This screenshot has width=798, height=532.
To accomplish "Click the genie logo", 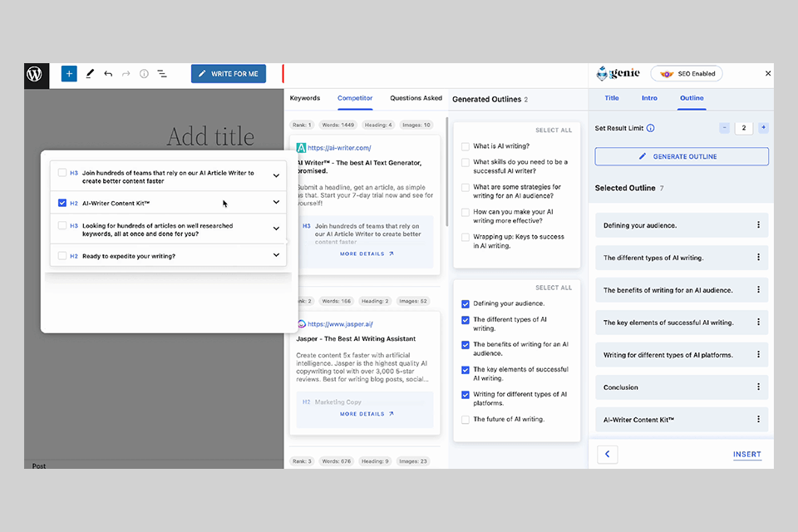I will (x=618, y=73).
